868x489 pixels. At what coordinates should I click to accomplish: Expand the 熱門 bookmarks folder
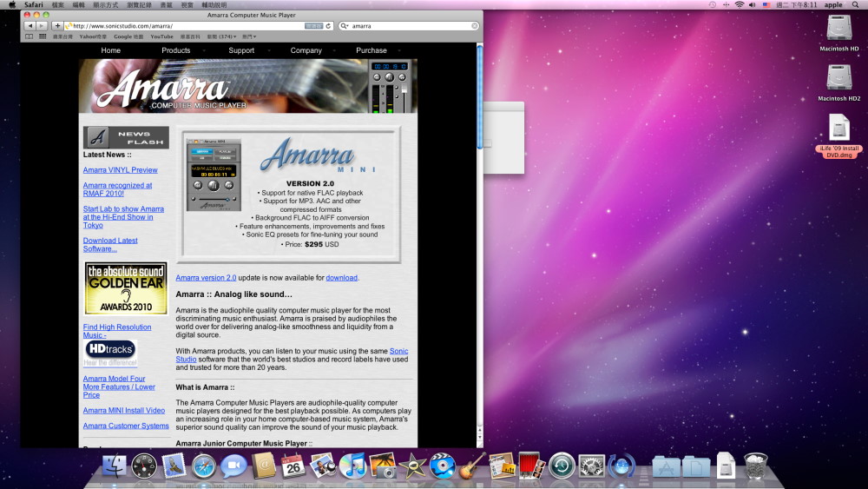(249, 36)
